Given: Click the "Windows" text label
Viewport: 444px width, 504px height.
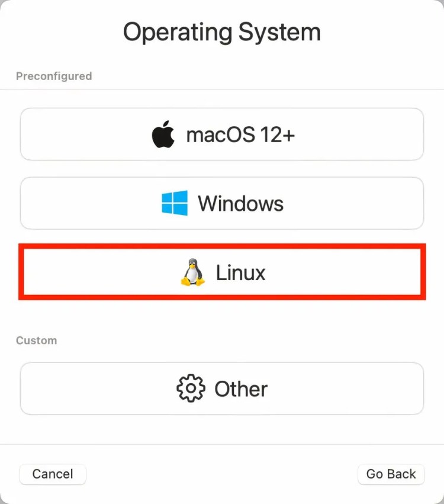Looking at the screenshot, I should pos(240,204).
